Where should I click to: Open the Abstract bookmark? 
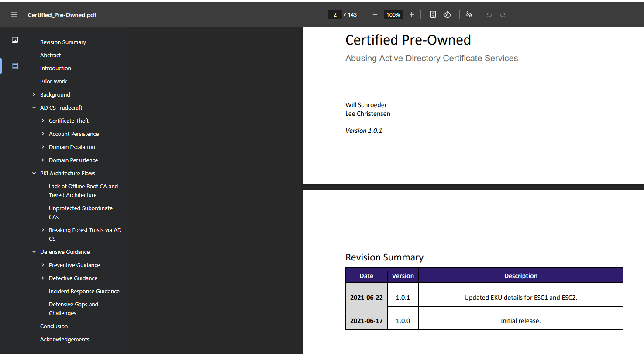point(50,55)
